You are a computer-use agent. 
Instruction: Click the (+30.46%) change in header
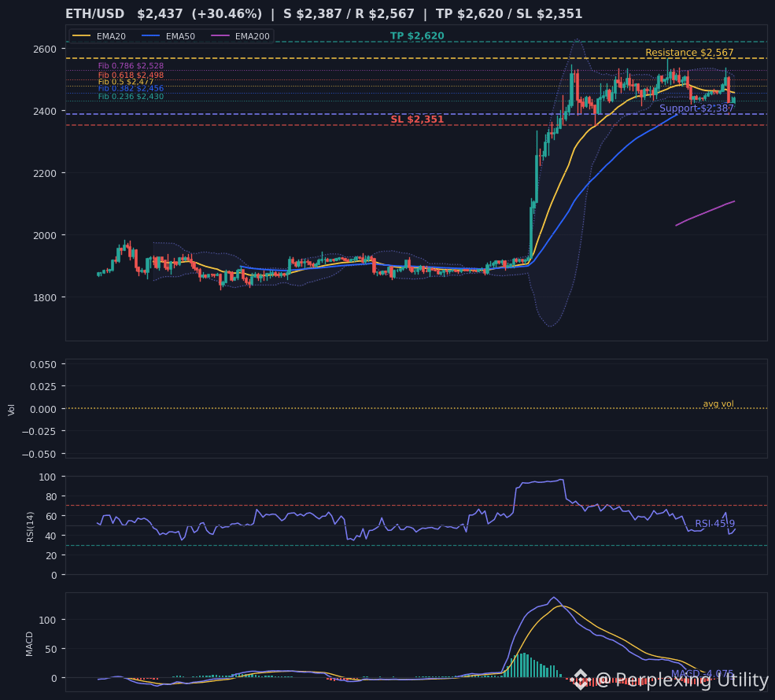pos(227,14)
